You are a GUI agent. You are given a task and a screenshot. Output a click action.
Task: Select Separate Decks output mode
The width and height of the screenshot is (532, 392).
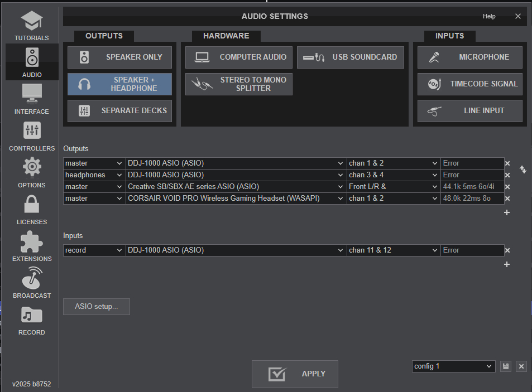point(119,111)
